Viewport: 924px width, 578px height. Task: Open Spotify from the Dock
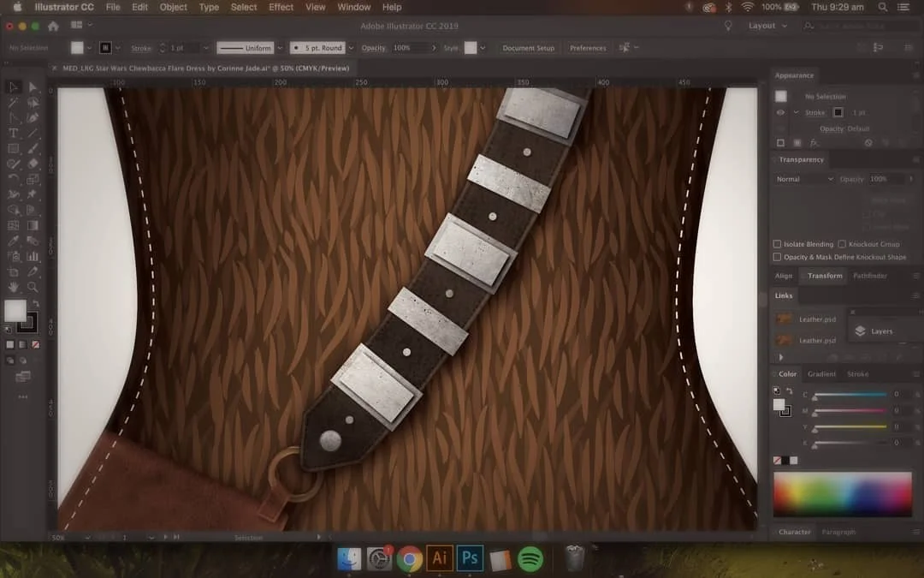point(530,558)
